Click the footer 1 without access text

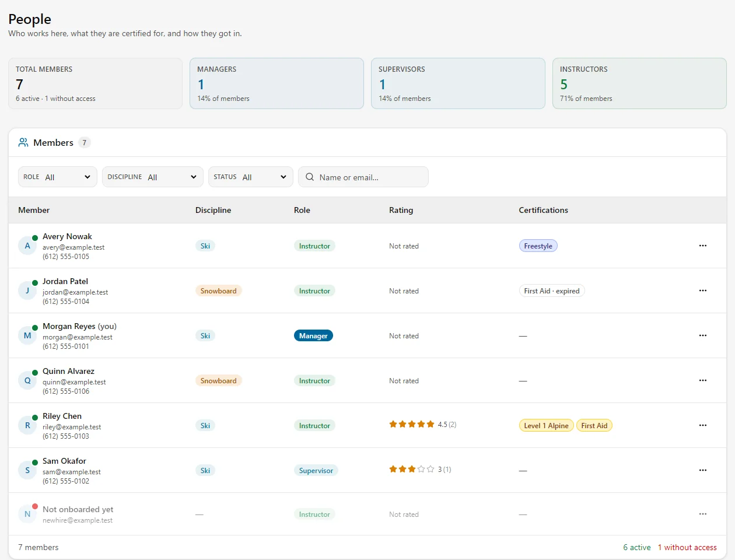tap(687, 547)
